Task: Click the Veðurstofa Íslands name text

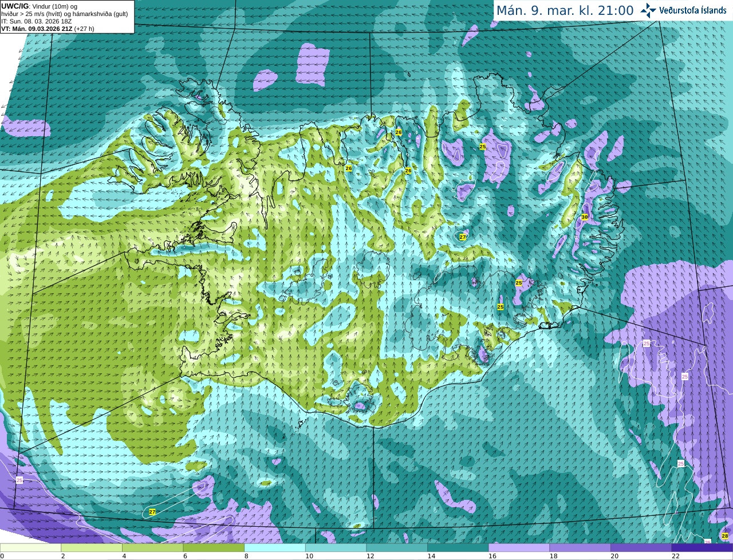Action: 693,10
